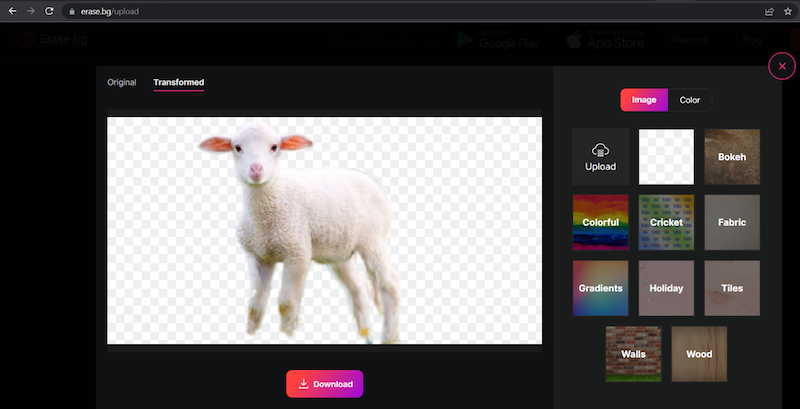Pick the Bokeh background category
Screen dimensions: 800x409
pos(732,157)
